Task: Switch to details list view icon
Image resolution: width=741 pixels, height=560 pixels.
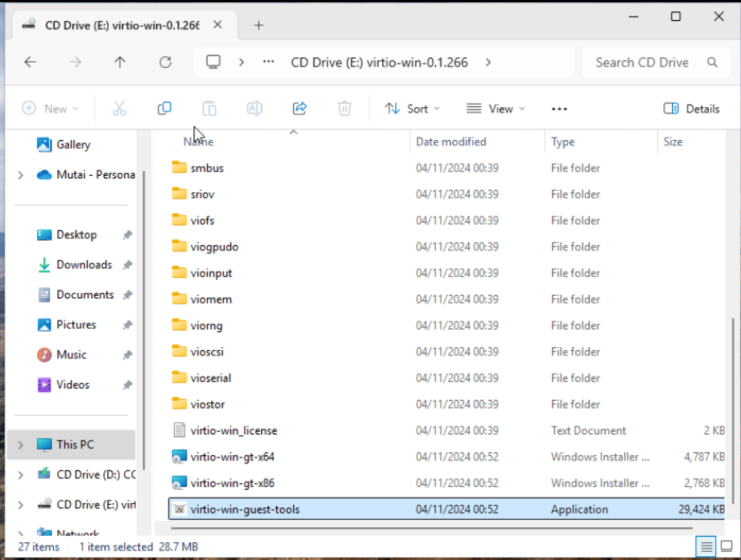Action: tap(706, 547)
